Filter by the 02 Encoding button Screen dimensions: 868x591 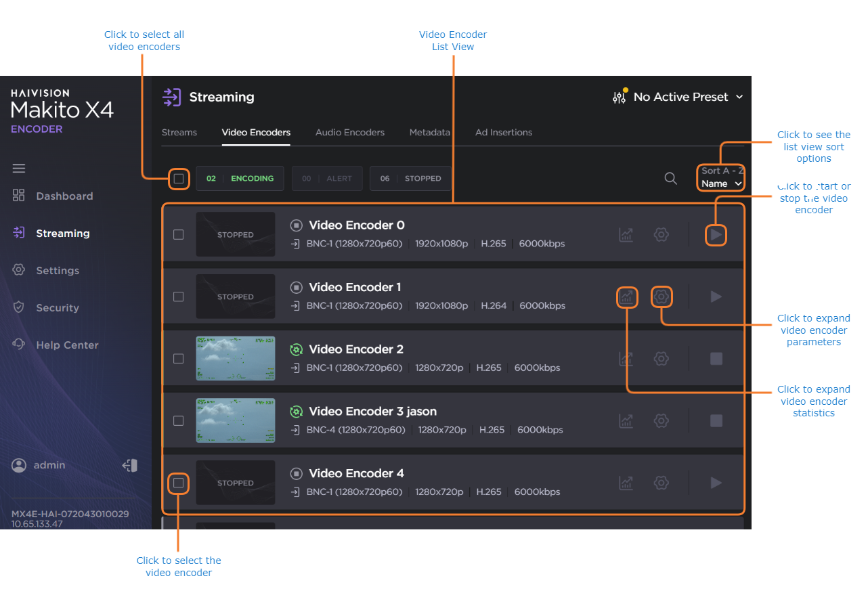pos(240,179)
